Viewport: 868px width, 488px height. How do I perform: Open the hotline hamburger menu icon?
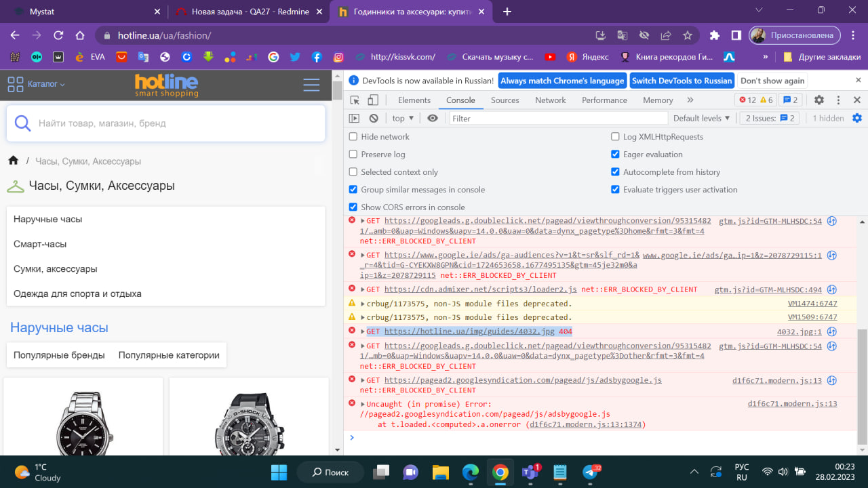coord(311,85)
